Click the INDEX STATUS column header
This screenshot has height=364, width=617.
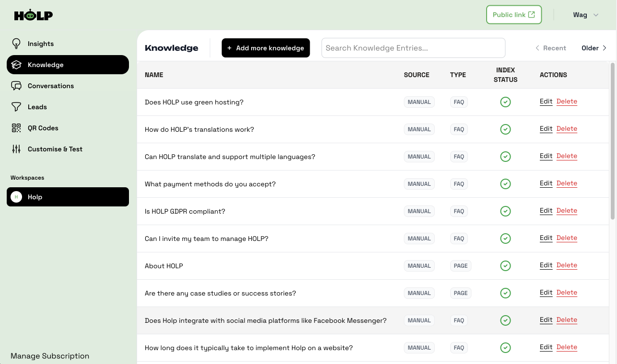[x=505, y=75]
